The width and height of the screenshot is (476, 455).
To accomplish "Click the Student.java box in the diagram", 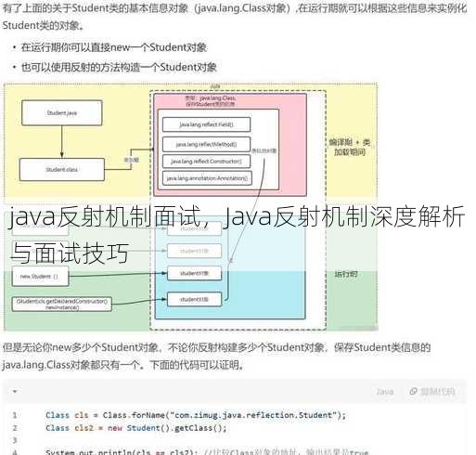I will (62, 112).
